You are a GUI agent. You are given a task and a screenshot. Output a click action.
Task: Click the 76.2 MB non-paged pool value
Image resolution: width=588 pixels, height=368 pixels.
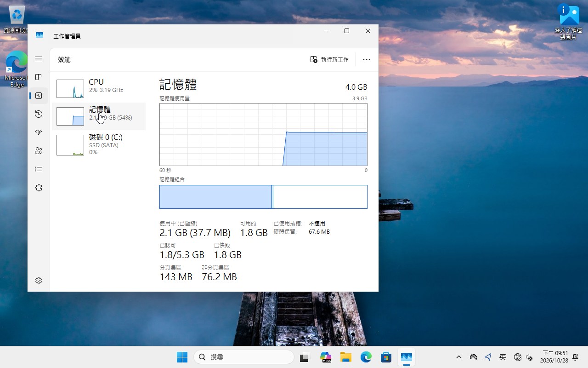[x=219, y=277]
